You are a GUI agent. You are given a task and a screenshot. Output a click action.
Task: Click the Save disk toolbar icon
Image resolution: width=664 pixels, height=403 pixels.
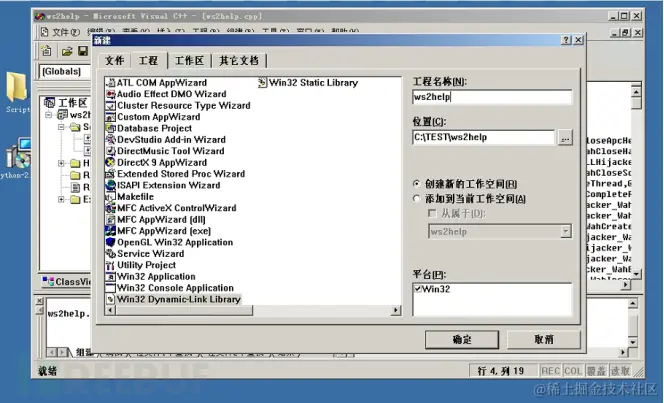pyautogui.click(x=83, y=51)
